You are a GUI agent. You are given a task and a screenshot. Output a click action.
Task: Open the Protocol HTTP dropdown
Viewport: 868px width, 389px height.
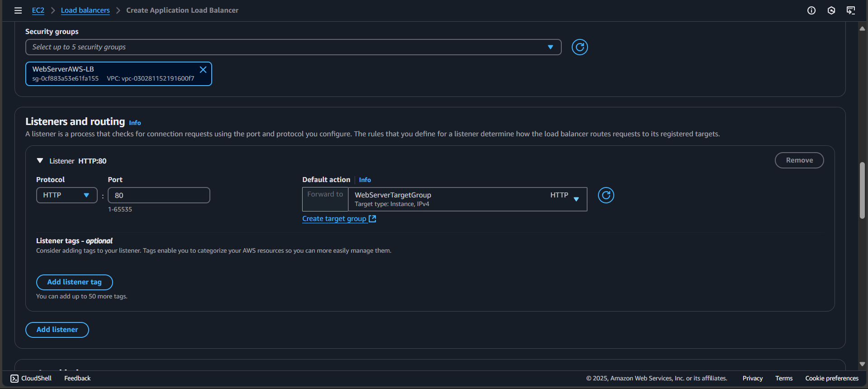tap(66, 195)
